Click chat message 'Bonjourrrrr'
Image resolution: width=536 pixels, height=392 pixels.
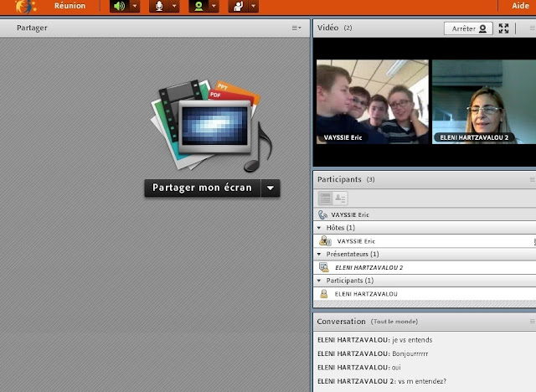[x=410, y=353]
